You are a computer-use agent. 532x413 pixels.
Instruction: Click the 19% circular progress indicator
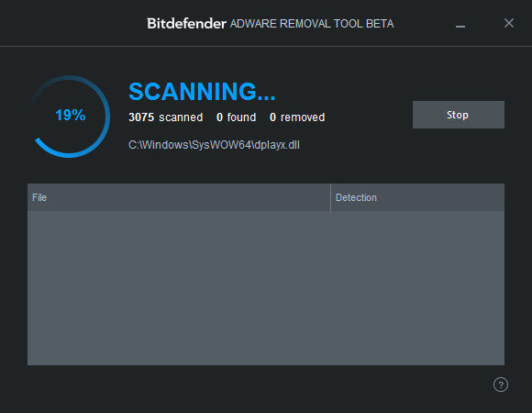(x=70, y=117)
